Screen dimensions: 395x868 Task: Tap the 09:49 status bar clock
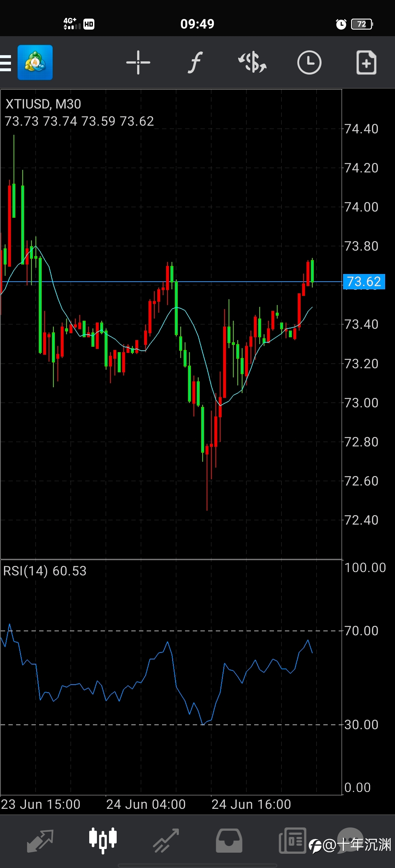tap(197, 24)
